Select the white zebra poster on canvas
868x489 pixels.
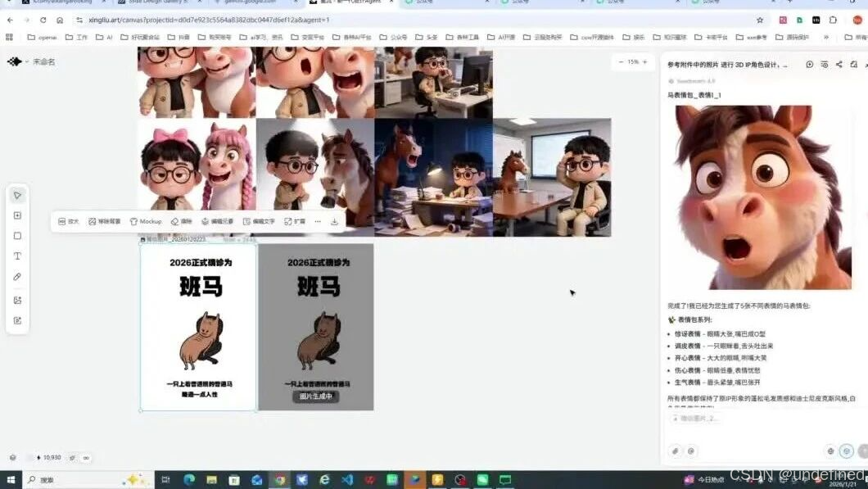point(198,328)
